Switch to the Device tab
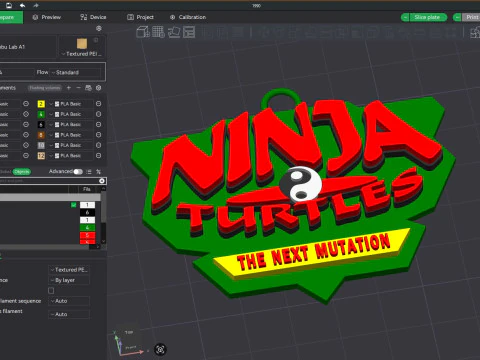 pyautogui.click(x=93, y=17)
